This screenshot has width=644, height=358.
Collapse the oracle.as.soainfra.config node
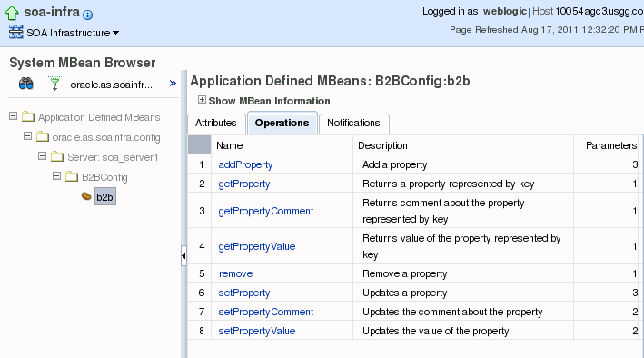coord(27,136)
